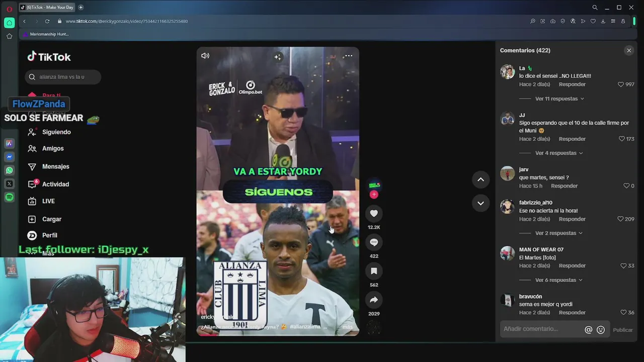Open Aria AI in the Opera sidebar
644x362 pixels.
pos(9,144)
